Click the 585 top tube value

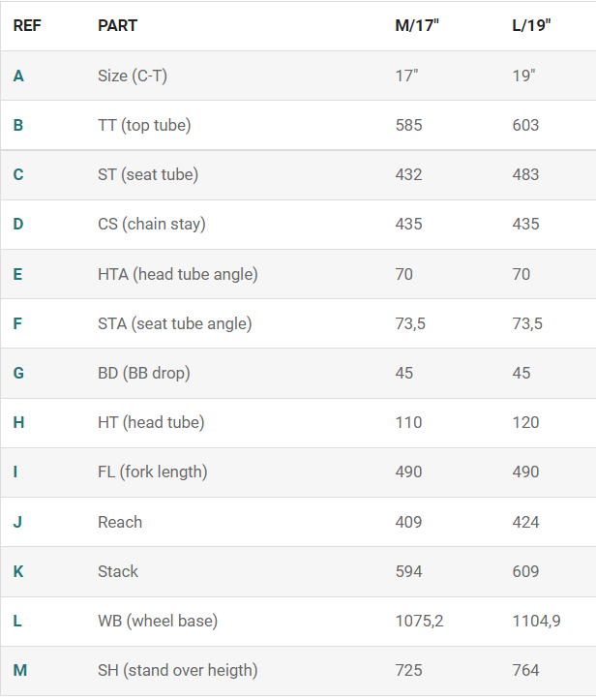pos(408,125)
